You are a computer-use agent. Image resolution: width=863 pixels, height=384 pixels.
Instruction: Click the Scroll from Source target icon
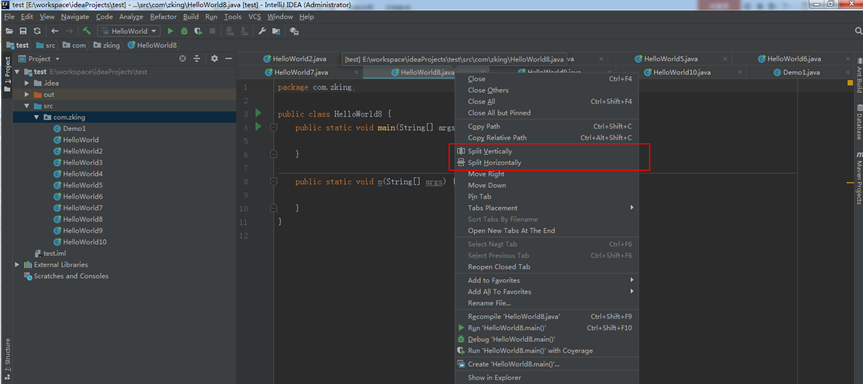coord(183,58)
